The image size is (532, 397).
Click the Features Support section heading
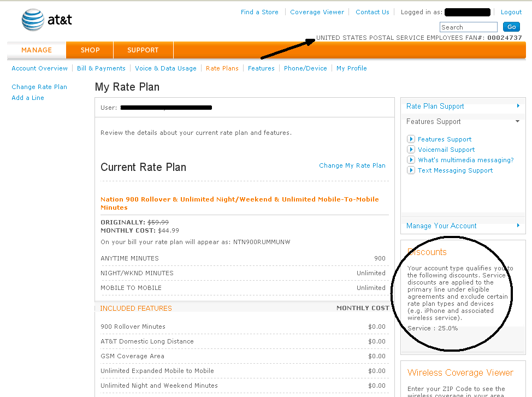434,121
